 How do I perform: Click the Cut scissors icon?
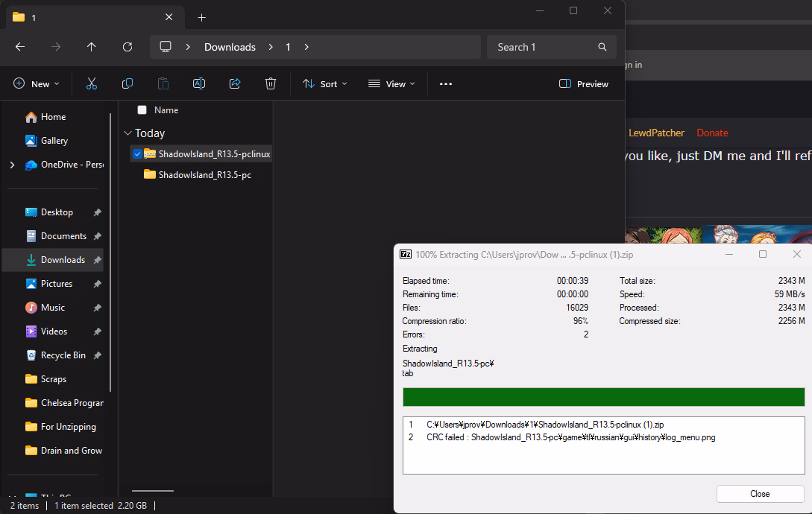click(92, 84)
